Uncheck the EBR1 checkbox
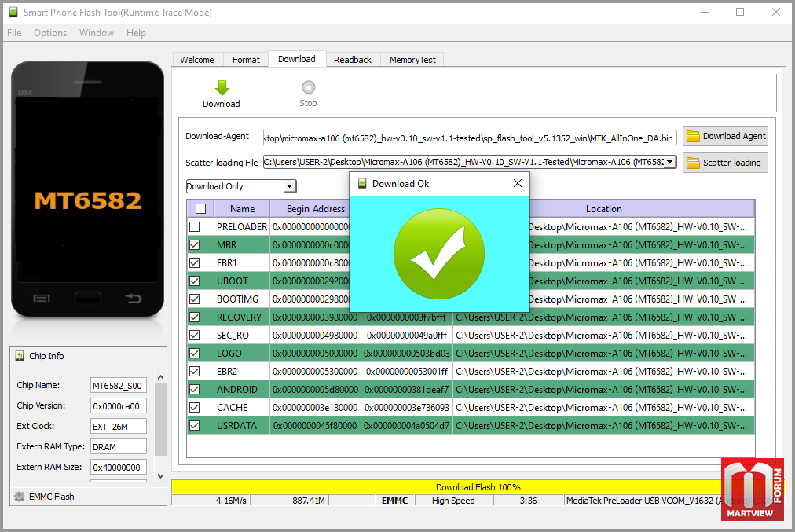The height and width of the screenshot is (532, 795). pos(194,262)
